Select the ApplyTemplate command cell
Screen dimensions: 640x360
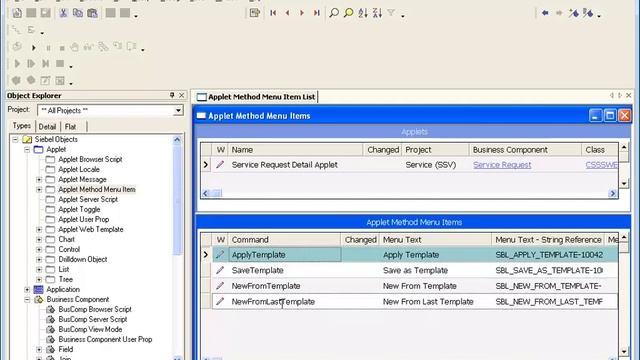coord(284,255)
